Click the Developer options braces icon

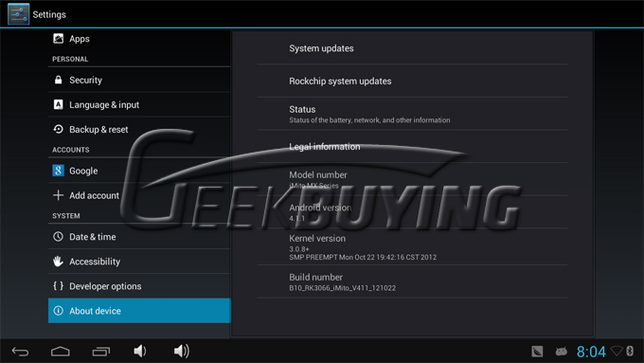[59, 285]
